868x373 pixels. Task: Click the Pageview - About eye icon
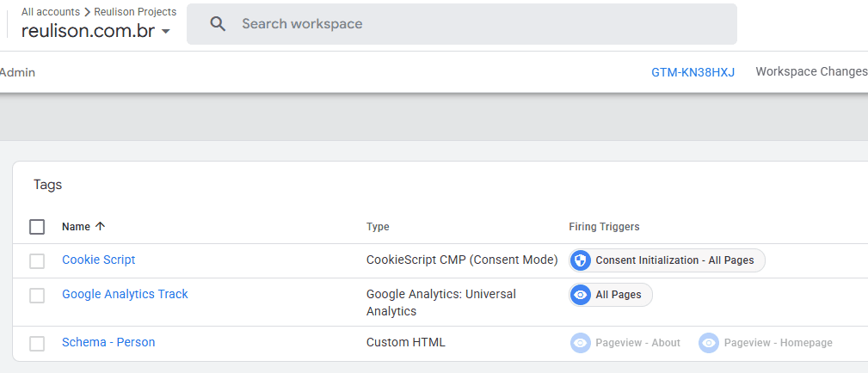[x=580, y=343]
